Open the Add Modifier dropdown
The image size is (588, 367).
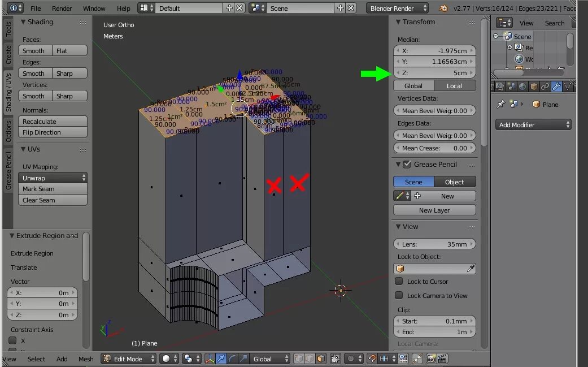[x=533, y=124]
